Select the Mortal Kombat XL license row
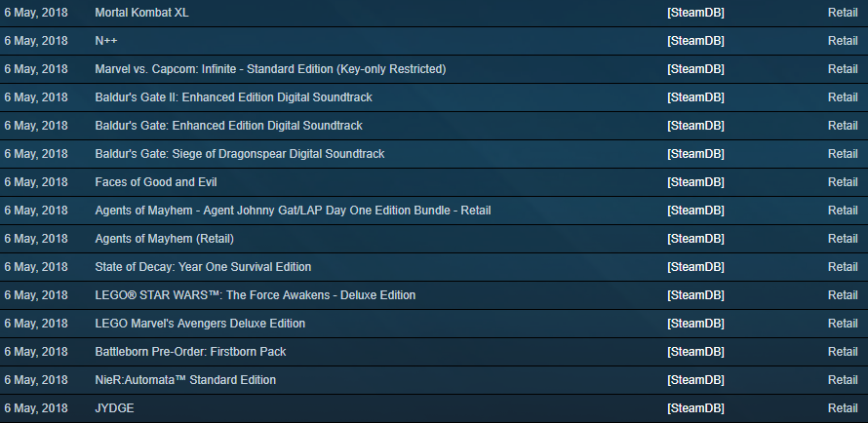Screen dimensions: 868x423 click(x=434, y=13)
